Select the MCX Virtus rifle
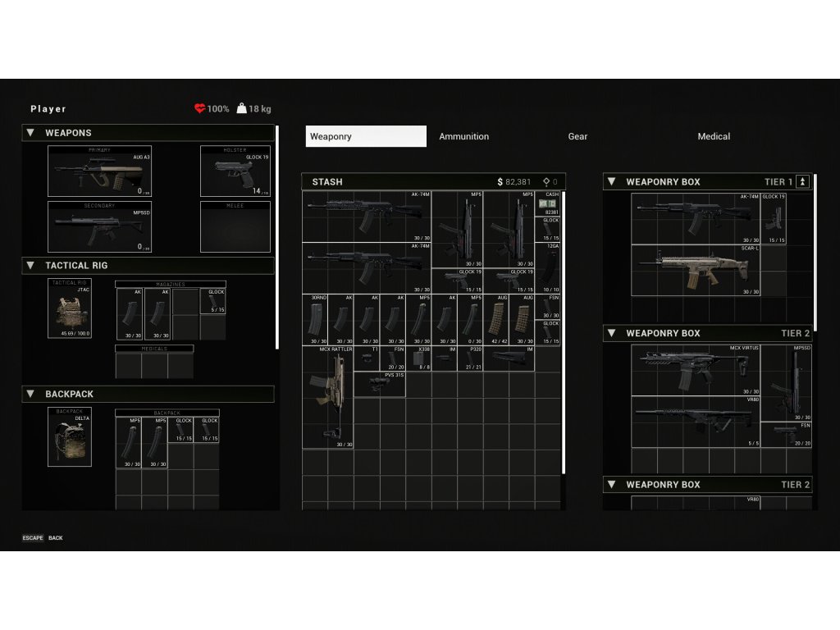 pyautogui.click(x=696, y=370)
